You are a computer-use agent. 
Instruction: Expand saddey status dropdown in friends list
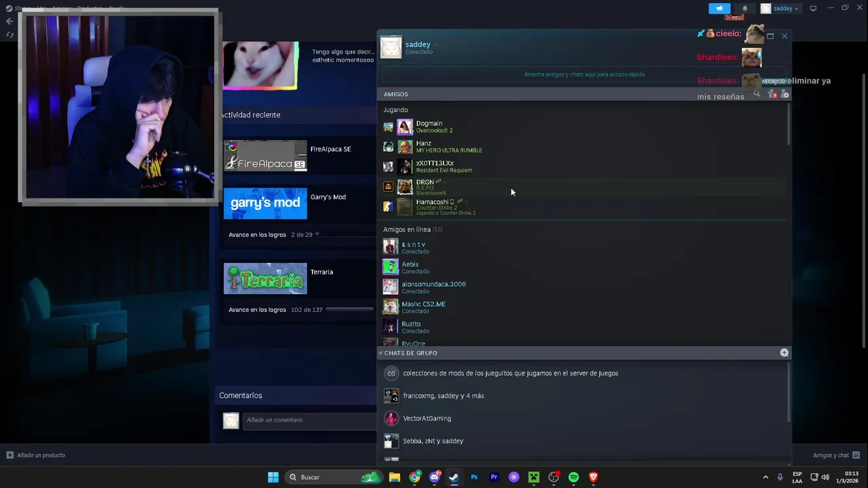[x=435, y=45]
